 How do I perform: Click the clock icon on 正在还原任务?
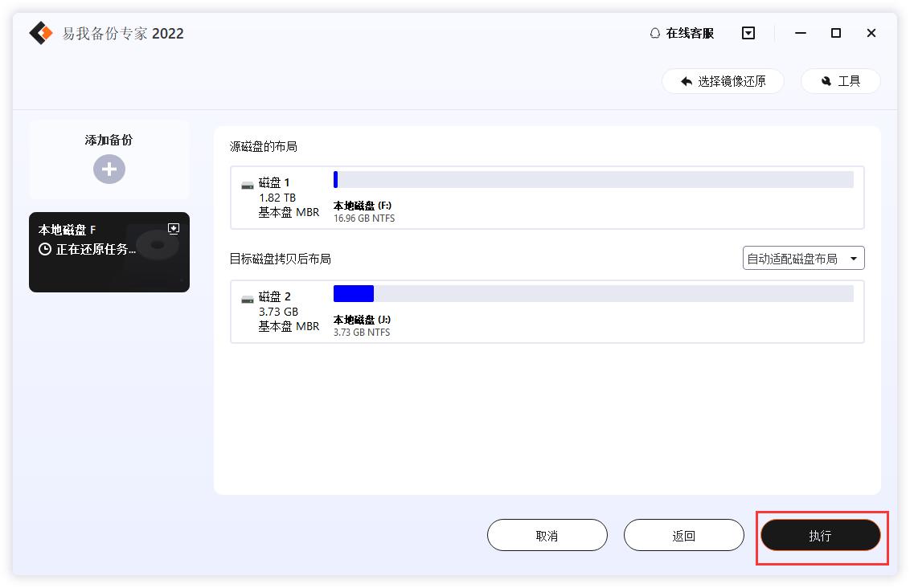pos(45,249)
